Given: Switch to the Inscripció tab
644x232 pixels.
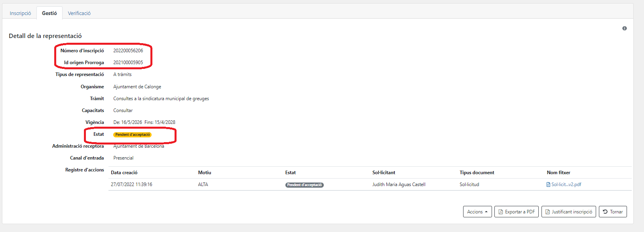Looking at the screenshot, I should pos(20,13).
